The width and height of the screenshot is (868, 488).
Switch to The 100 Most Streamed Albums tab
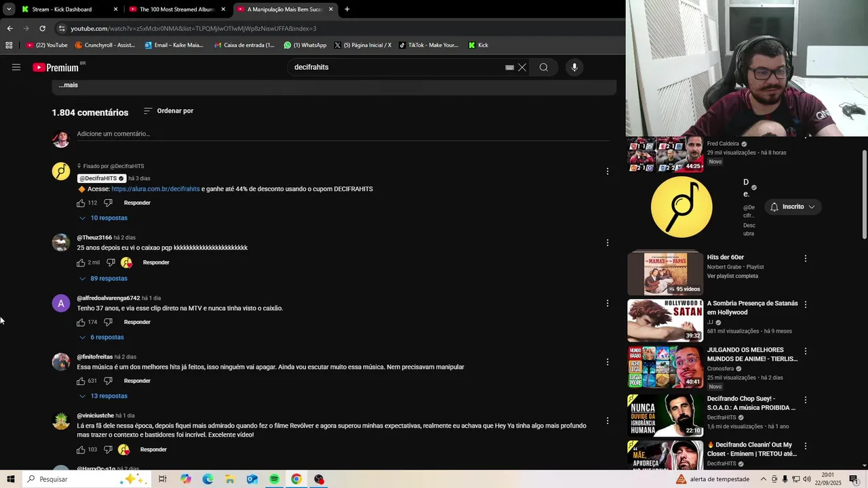click(x=178, y=9)
